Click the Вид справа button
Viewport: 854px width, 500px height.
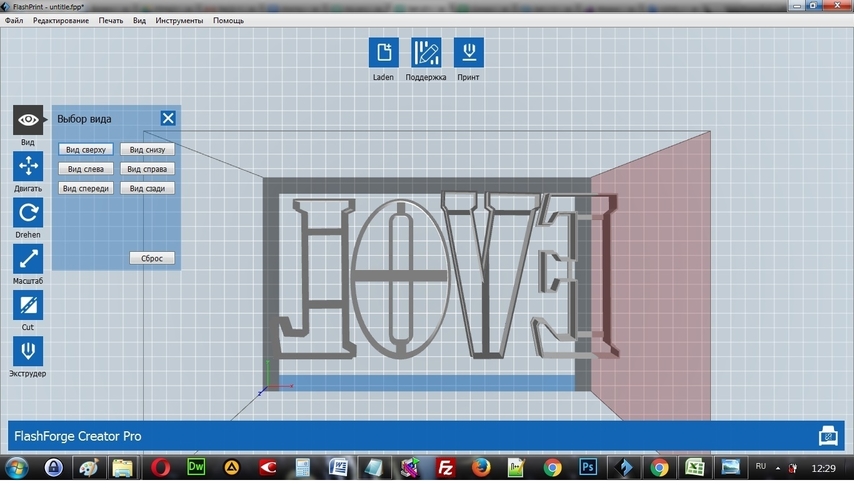coord(147,169)
